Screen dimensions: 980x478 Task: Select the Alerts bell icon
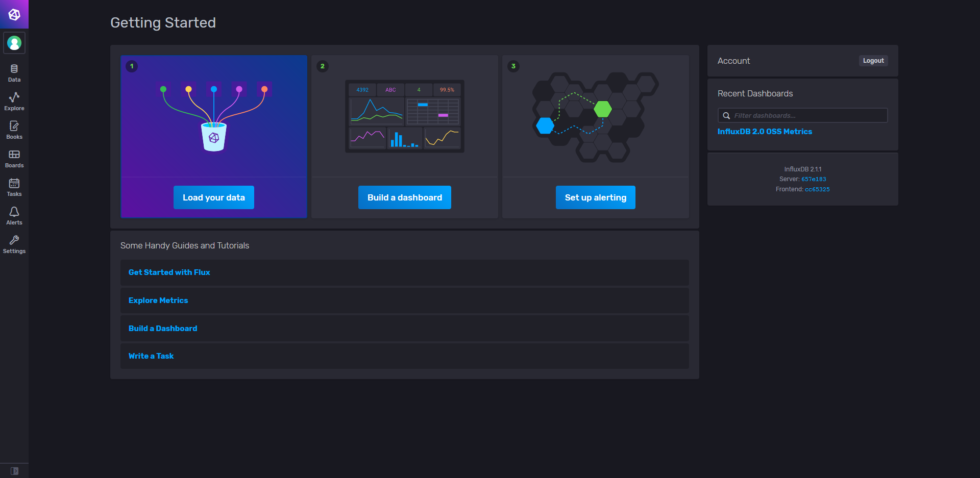[14, 215]
